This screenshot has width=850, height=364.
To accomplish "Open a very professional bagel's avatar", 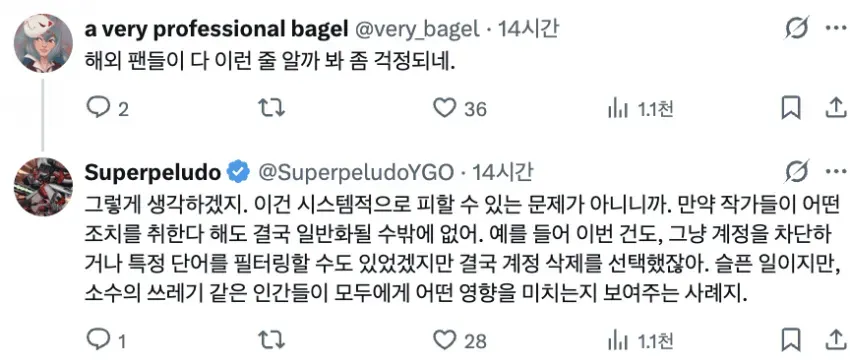I will [43, 43].
